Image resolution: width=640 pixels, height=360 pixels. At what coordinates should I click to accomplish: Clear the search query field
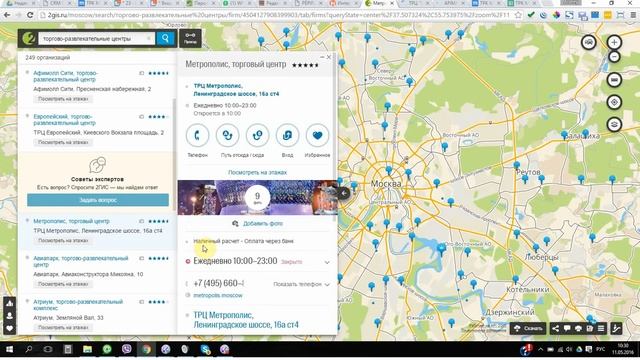point(149,38)
